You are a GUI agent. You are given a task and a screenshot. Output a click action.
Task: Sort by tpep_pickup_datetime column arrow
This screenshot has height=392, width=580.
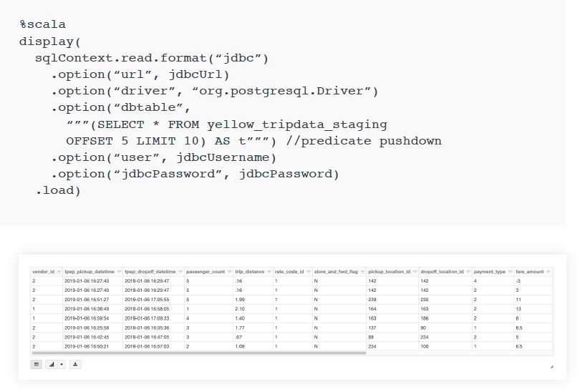coord(118,273)
